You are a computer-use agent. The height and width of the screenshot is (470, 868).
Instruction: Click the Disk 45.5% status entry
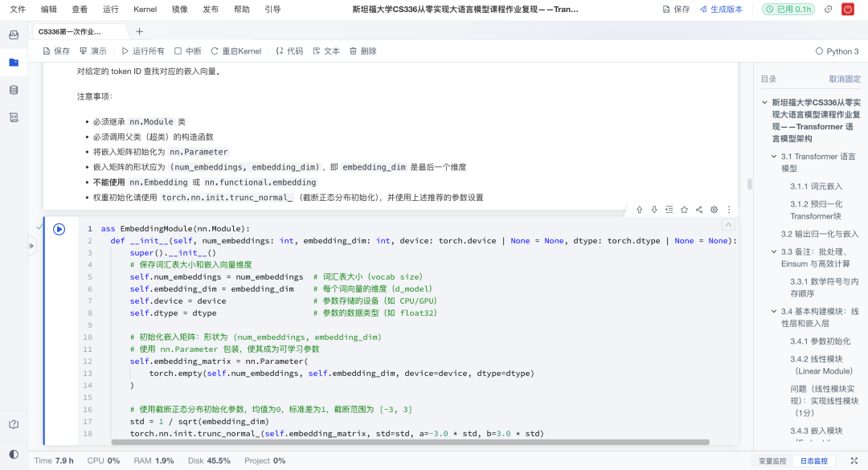[x=209, y=460]
